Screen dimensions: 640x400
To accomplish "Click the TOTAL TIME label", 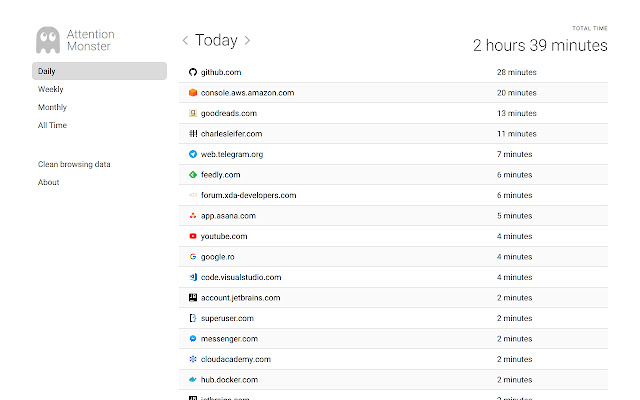I will coord(590,28).
